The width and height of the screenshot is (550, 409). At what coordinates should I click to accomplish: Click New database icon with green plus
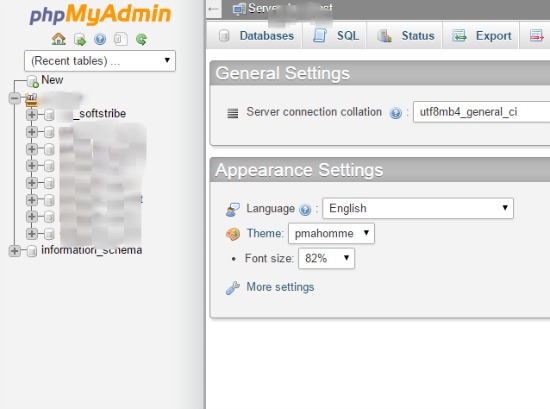pos(33,81)
